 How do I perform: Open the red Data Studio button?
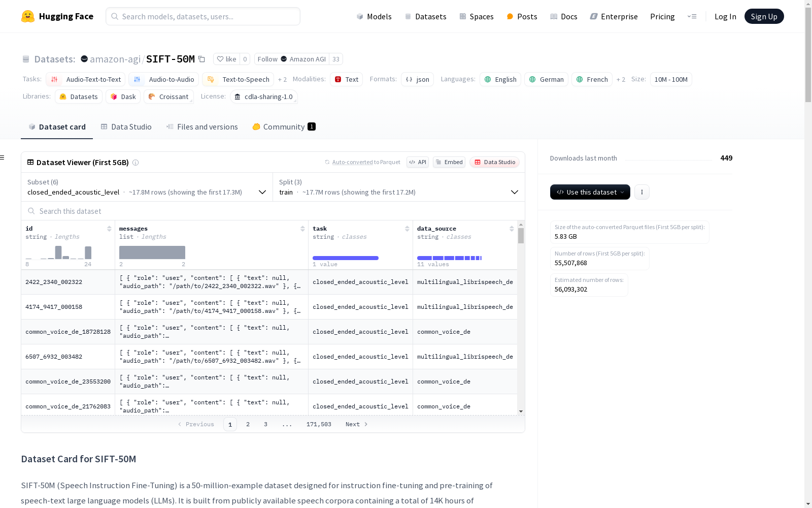tap(495, 162)
